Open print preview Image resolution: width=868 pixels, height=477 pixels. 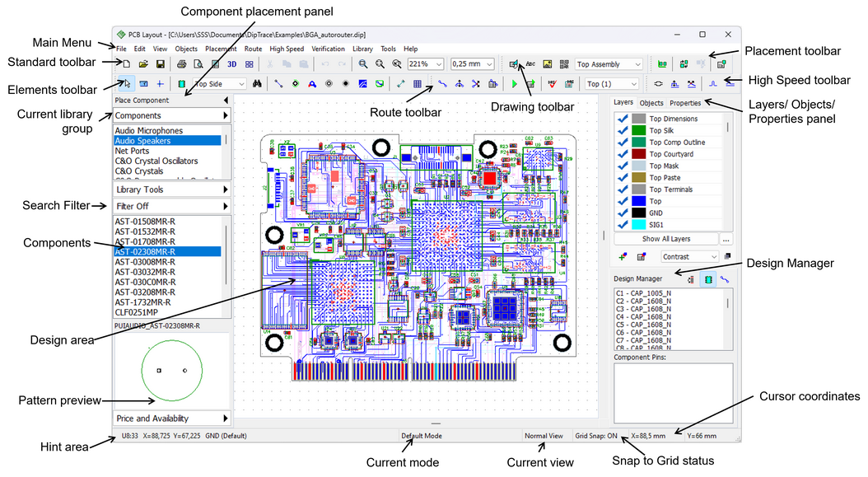198,64
